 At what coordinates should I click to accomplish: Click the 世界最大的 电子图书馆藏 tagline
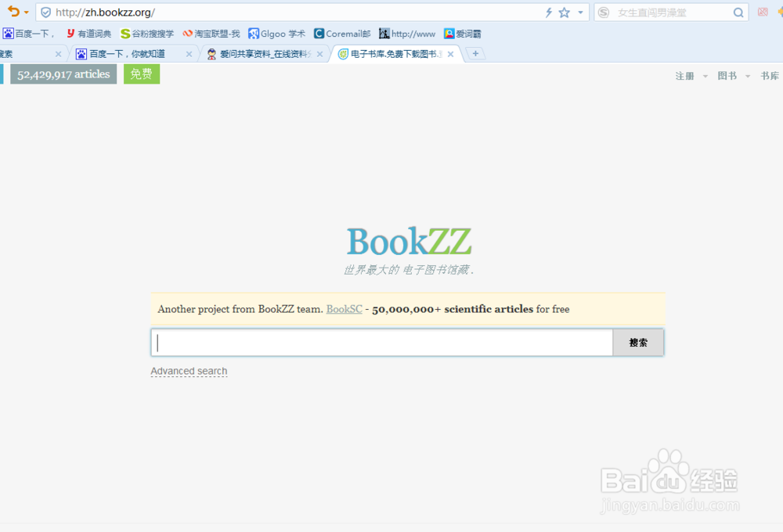[409, 270]
